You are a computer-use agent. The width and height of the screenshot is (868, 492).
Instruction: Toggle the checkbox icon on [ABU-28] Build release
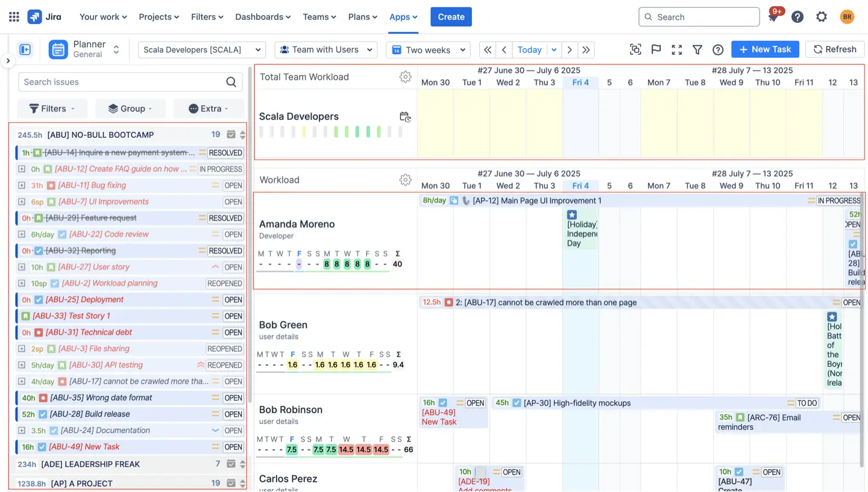click(x=42, y=414)
